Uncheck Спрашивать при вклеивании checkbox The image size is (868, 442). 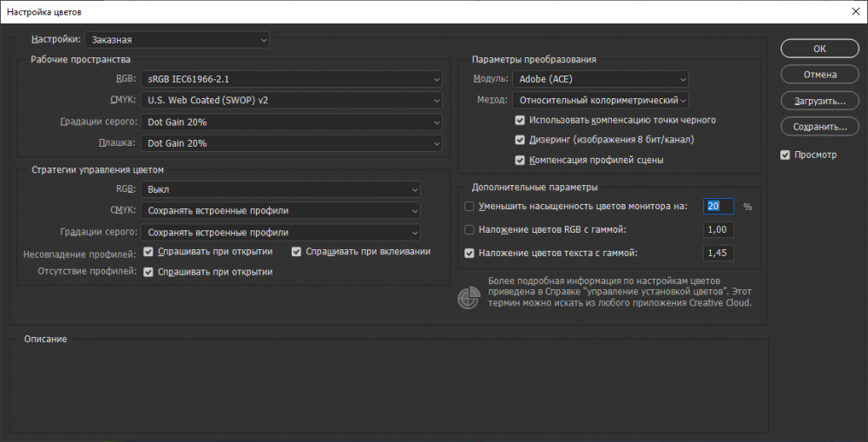[x=297, y=252]
